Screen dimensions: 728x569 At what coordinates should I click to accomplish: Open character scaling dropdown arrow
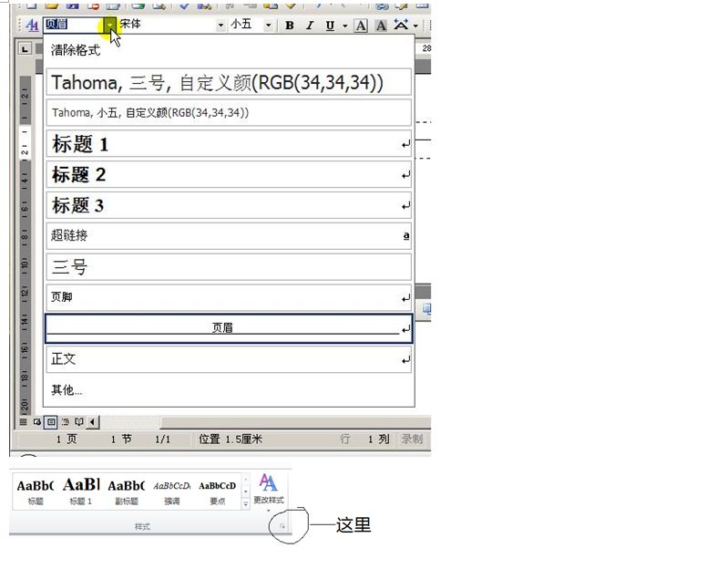point(415,26)
